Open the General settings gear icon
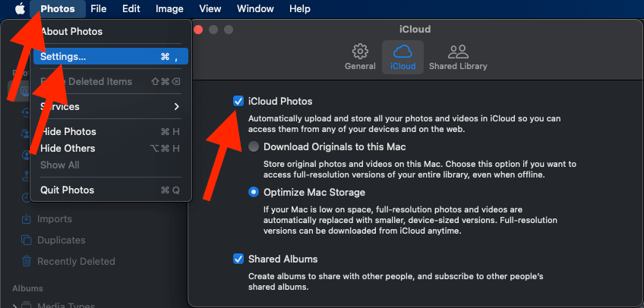The width and height of the screenshot is (644, 308). click(360, 52)
